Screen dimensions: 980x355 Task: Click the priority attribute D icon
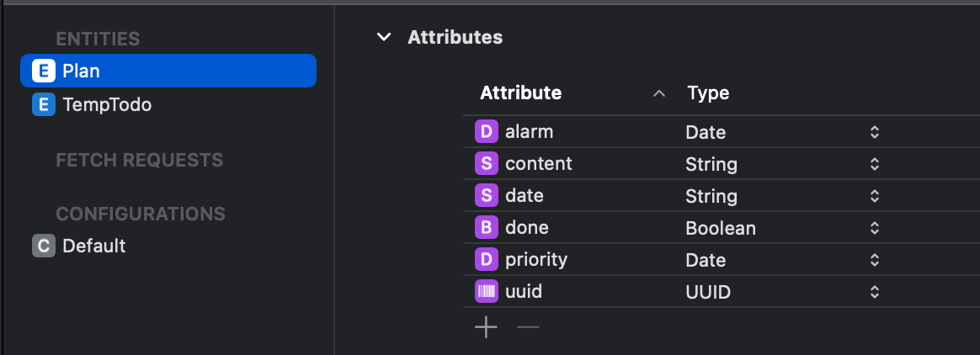[x=487, y=259]
